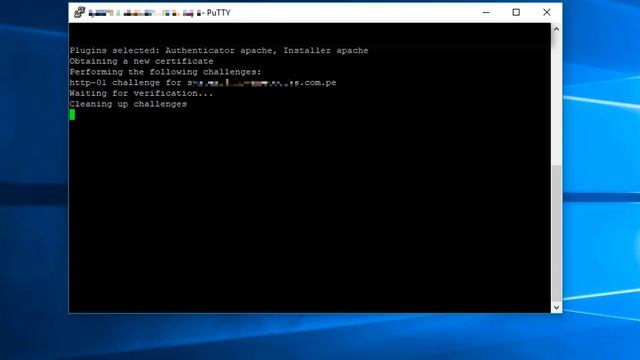Minimize the PuTTY window
640x360 pixels.
point(486,13)
